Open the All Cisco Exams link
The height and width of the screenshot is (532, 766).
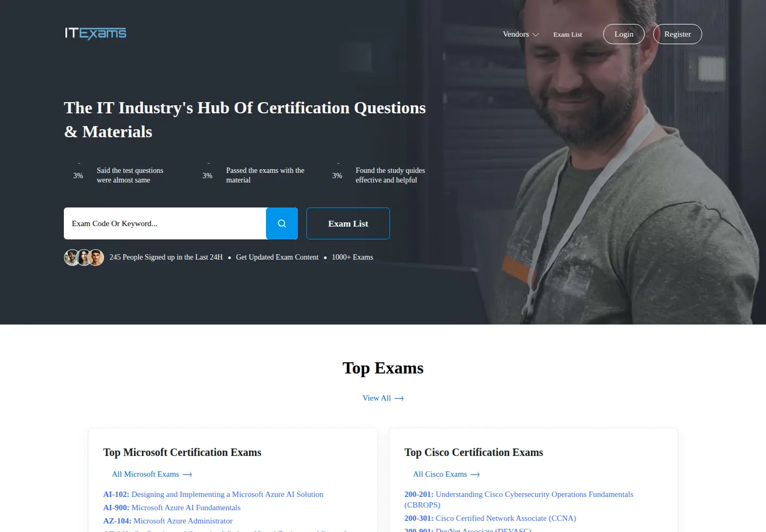click(446, 474)
